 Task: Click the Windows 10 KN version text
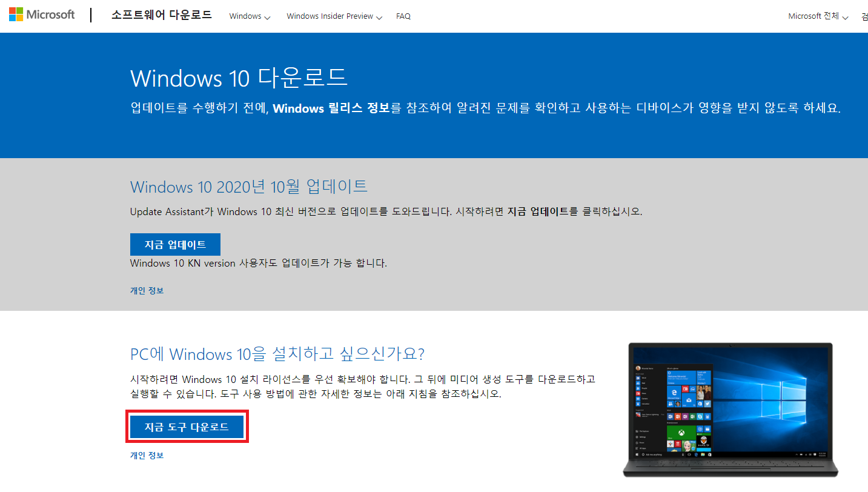[259, 263]
